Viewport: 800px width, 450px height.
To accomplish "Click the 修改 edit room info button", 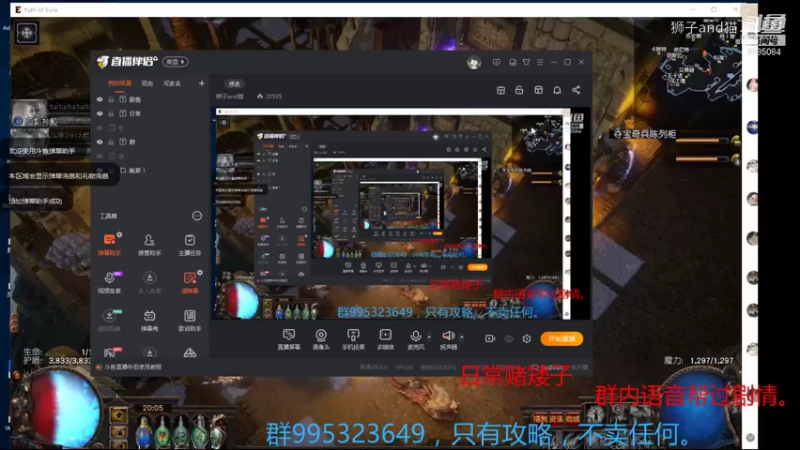I will click(234, 84).
